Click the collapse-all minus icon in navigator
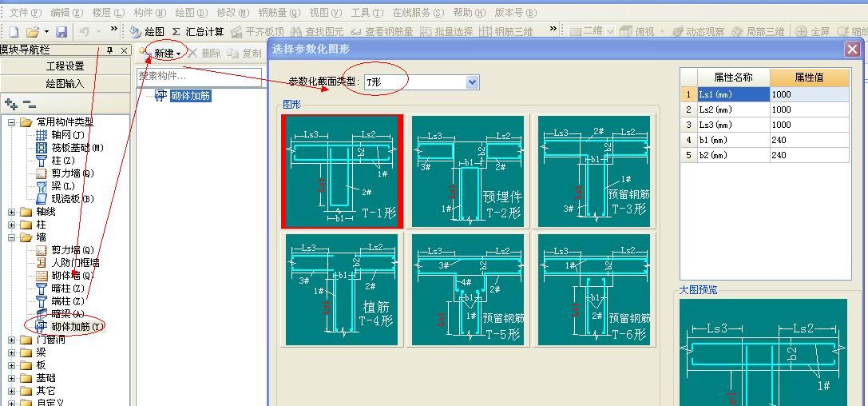Screen dimensions: 868x406 coord(29,104)
